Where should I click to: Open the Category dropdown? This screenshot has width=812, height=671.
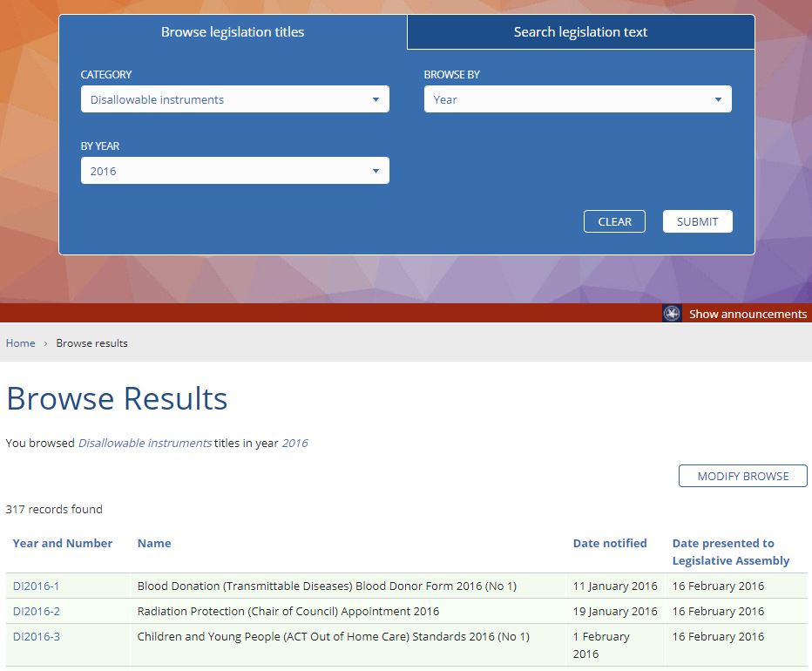click(234, 99)
